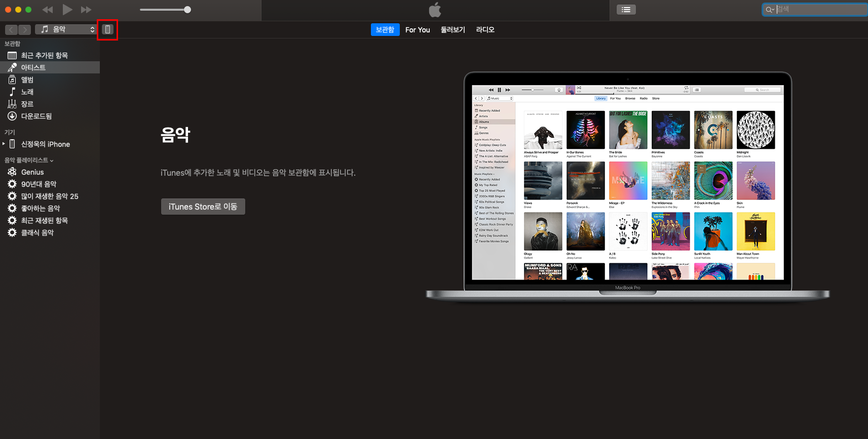Click the 노래 music note icon
Screen dimensions: 868x439
click(12, 92)
